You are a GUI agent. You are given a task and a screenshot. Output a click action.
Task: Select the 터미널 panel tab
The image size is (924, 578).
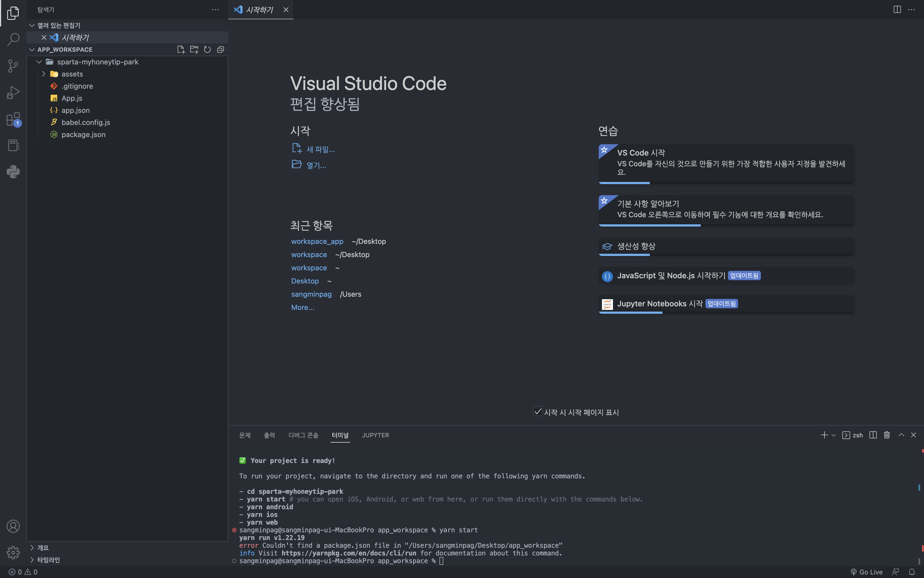pos(340,435)
